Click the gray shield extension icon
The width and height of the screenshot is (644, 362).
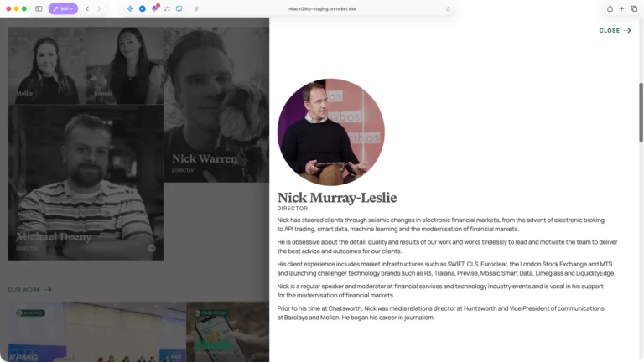pyautogui.click(x=196, y=8)
